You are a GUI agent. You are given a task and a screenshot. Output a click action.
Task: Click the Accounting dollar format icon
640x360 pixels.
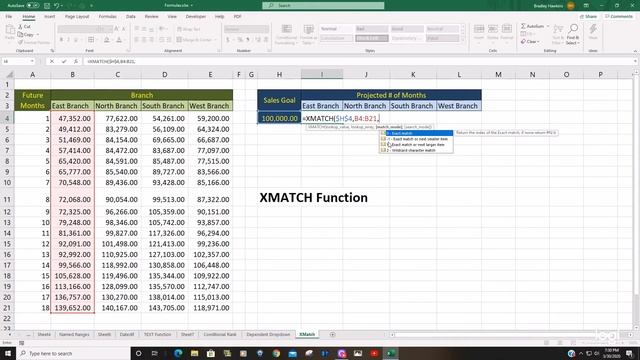[228, 40]
